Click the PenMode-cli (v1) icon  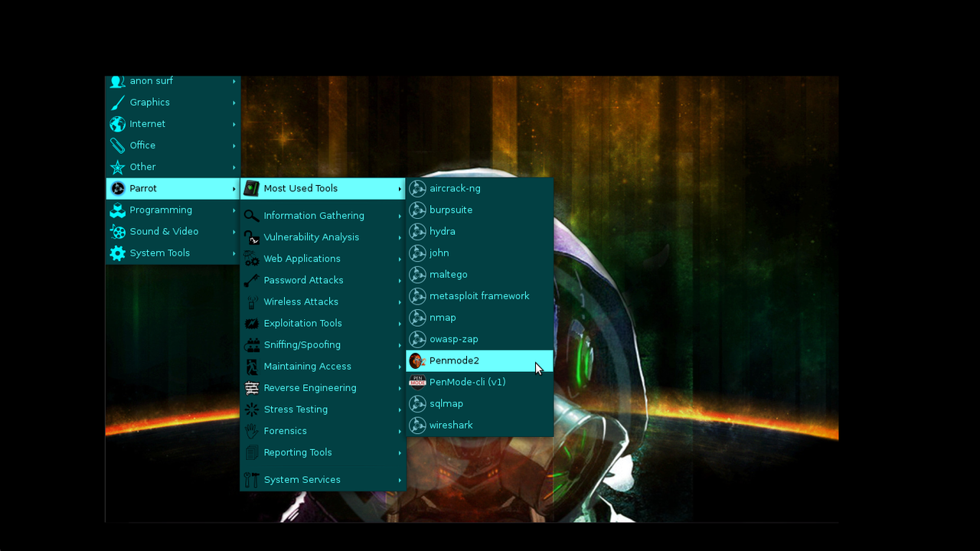417,382
